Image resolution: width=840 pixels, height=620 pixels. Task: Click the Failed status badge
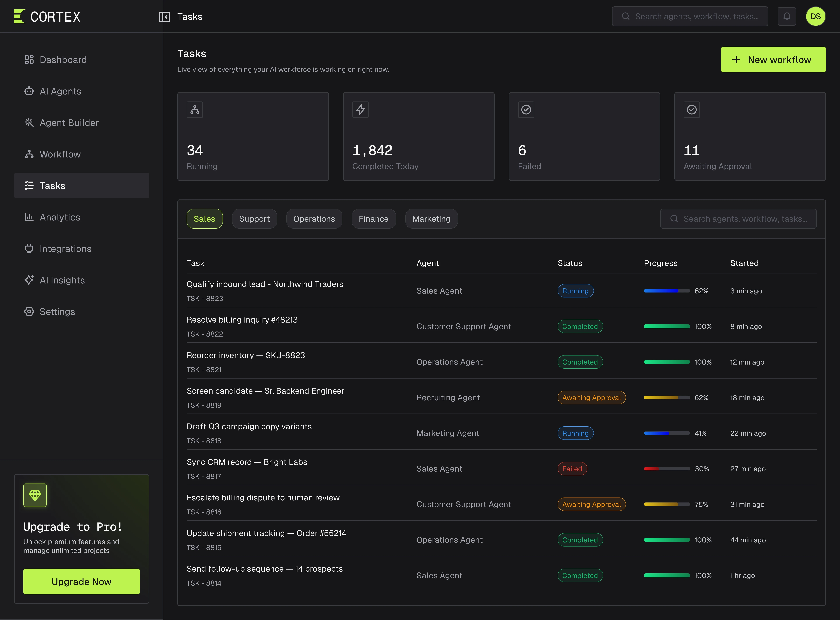572,469
